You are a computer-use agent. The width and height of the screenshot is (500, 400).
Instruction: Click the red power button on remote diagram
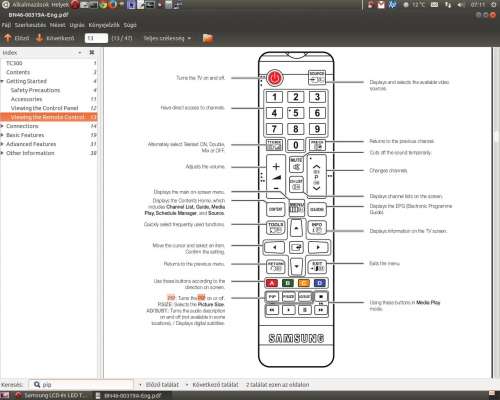pos(275,78)
